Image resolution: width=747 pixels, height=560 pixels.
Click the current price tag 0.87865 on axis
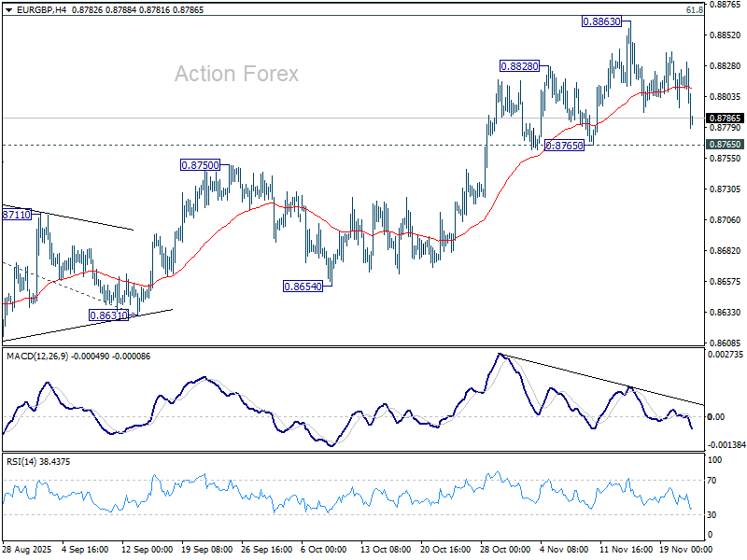pos(725,119)
